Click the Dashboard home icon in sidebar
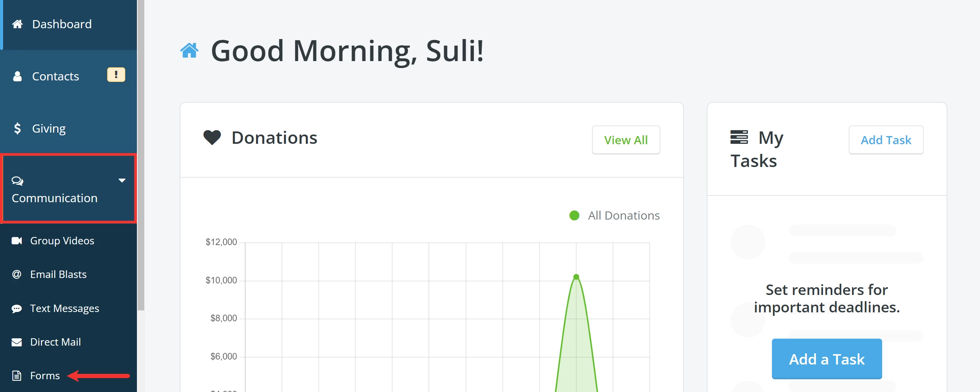This screenshot has width=980, height=392. click(x=17, y=24)
